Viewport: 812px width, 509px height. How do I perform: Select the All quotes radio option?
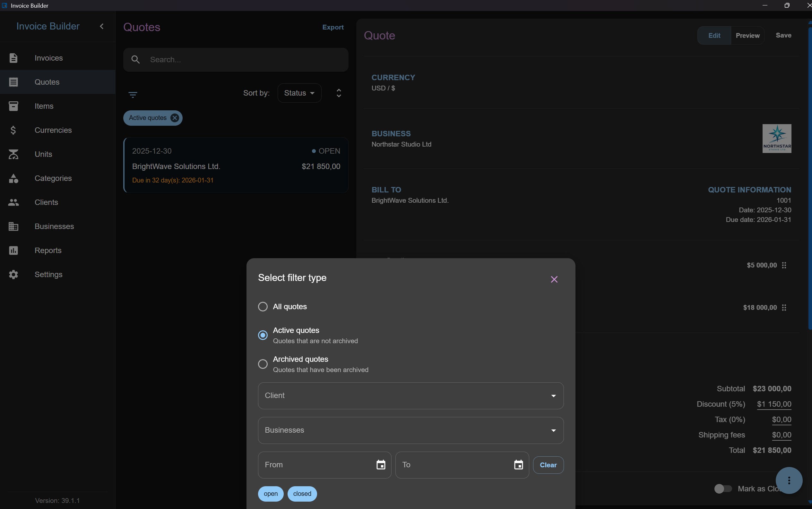263,307
